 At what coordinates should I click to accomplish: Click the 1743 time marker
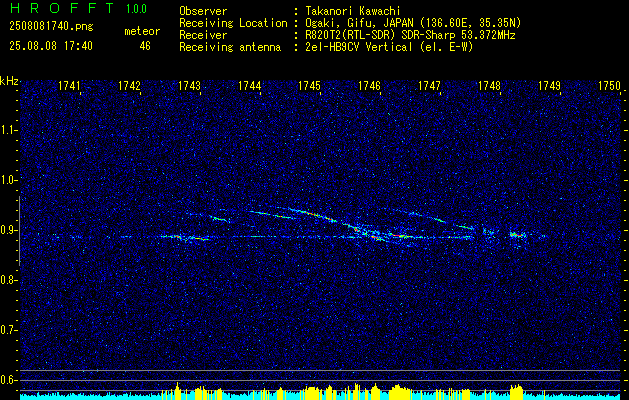click(189, 86)
